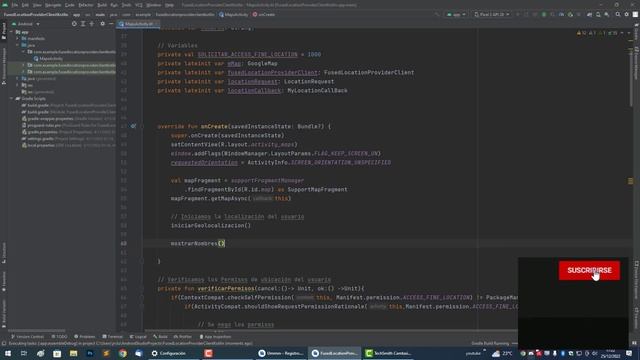The image size is (640, 360).
Task: Open the TechSmith Camtasia taskbar item
Action: coord(388,353)
